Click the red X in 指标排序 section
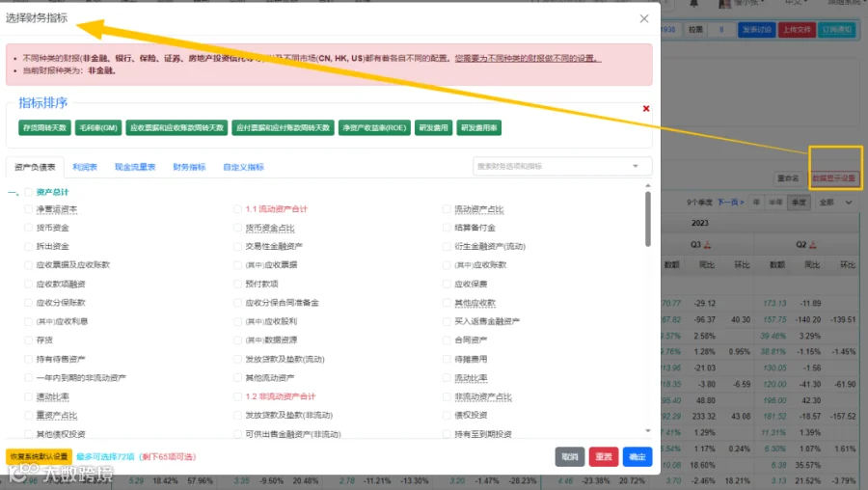Screen dimensions: 868x490 (x=646, y=109)
